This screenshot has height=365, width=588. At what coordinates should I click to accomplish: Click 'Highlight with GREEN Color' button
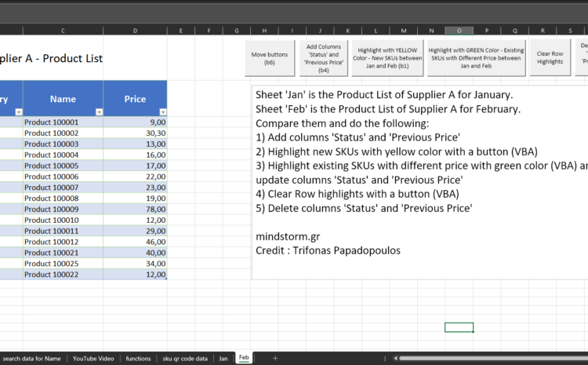coord(476,58)
